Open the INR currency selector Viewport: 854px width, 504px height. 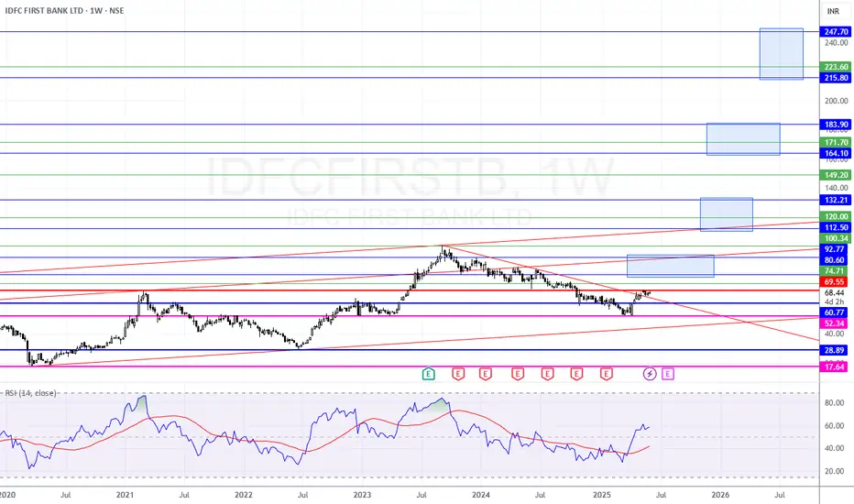833,11
